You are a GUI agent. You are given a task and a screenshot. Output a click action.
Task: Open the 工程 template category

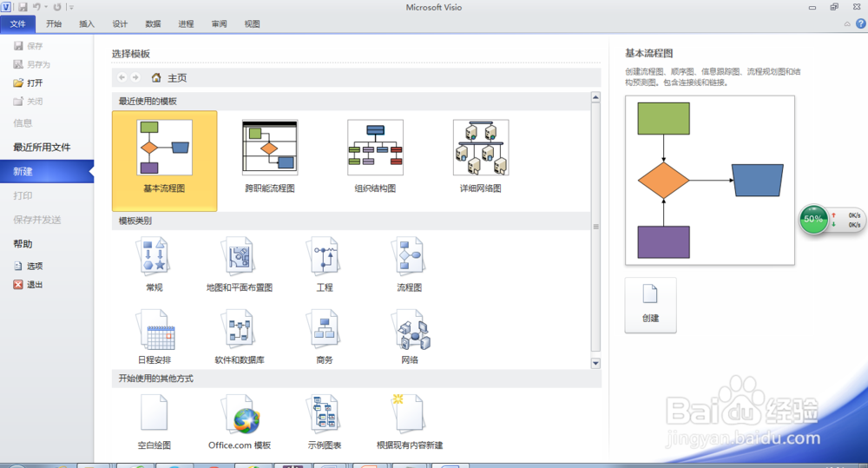click(x=325, y=264)
